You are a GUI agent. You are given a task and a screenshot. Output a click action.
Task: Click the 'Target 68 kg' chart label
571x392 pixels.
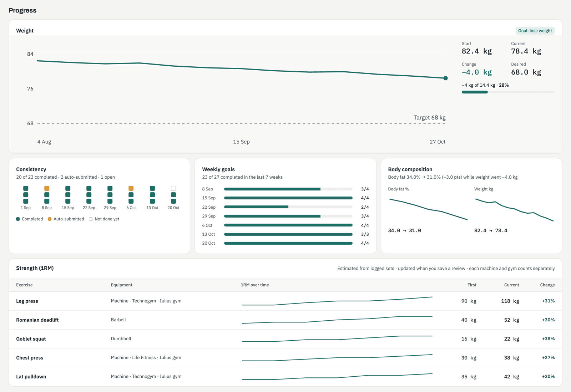pyautogui.click(x=429, y=118)
